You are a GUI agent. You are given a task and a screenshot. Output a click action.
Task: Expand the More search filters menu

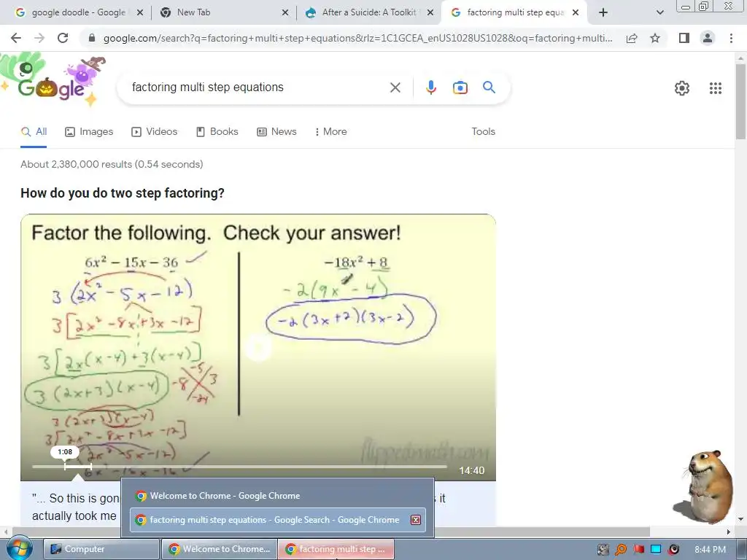[331, 132]
